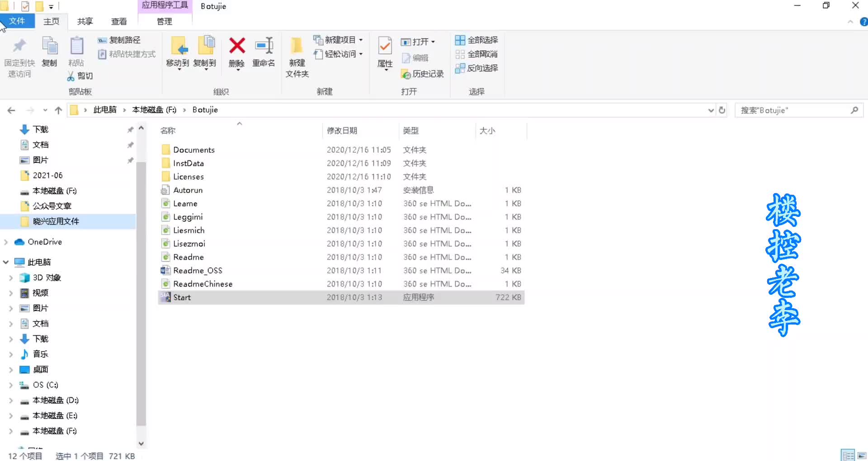Open the recent locations dropdown arrow
868x461 pixels.
tap(45, 110)
